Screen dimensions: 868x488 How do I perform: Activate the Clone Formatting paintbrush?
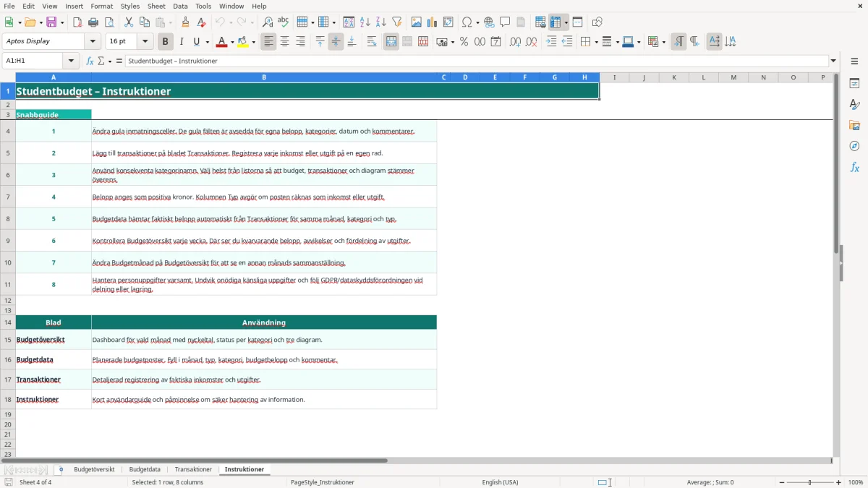186,22
